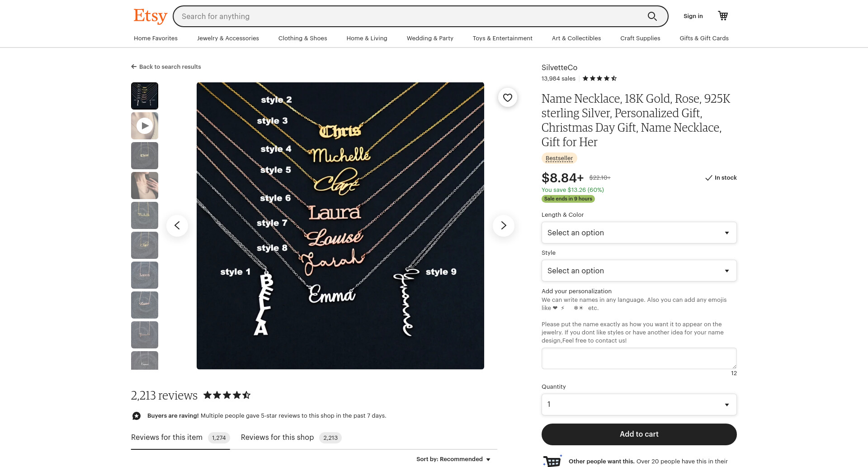The width and height of the screenshot is (868, 467).
Task: Open the Style options dropdown
Action: coord(639,271)
